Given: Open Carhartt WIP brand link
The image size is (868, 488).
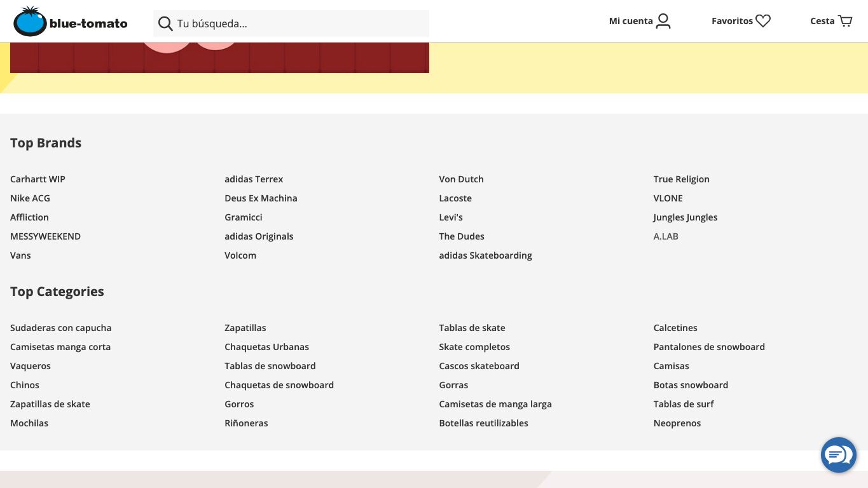Looking at the screenshot, I should [38, 179].
